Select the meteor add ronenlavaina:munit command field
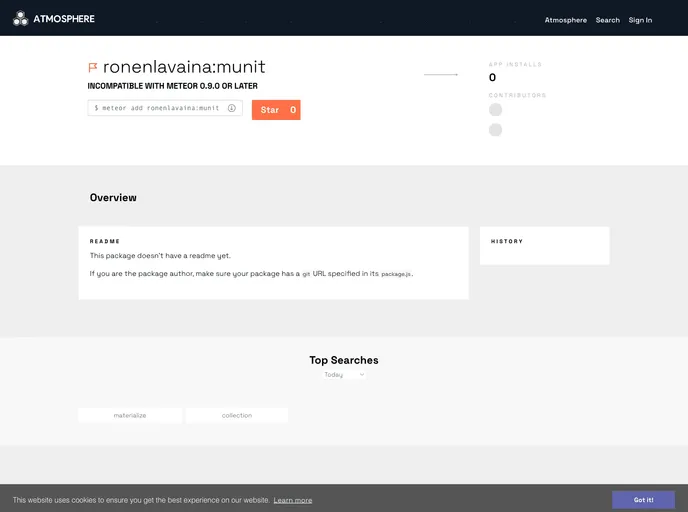The image size is (688, 512). point(165,108)
